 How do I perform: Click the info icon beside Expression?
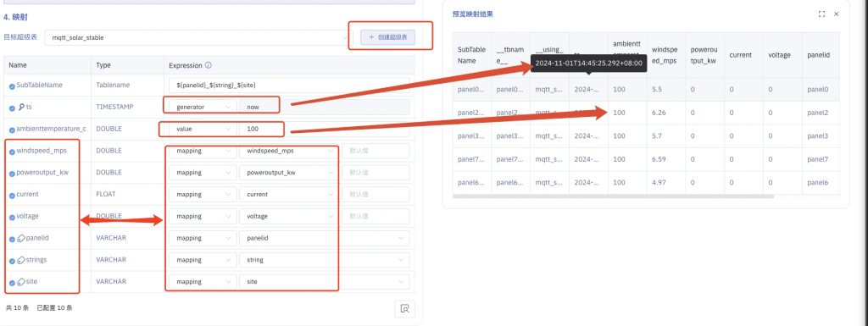click(x=209, y=65)
